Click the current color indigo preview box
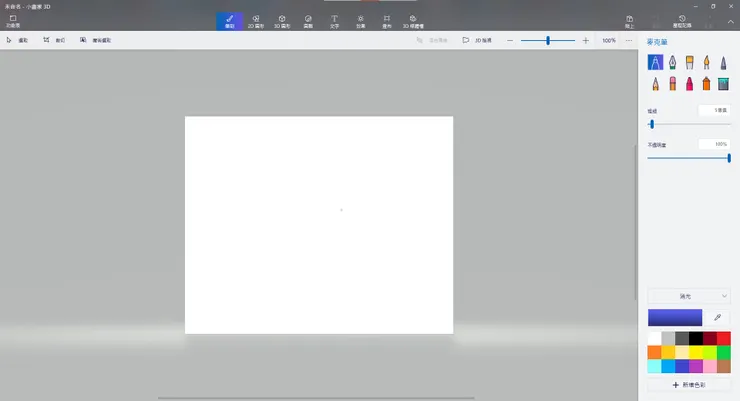The width and height of the screenshot is (740, 401). 675,317
